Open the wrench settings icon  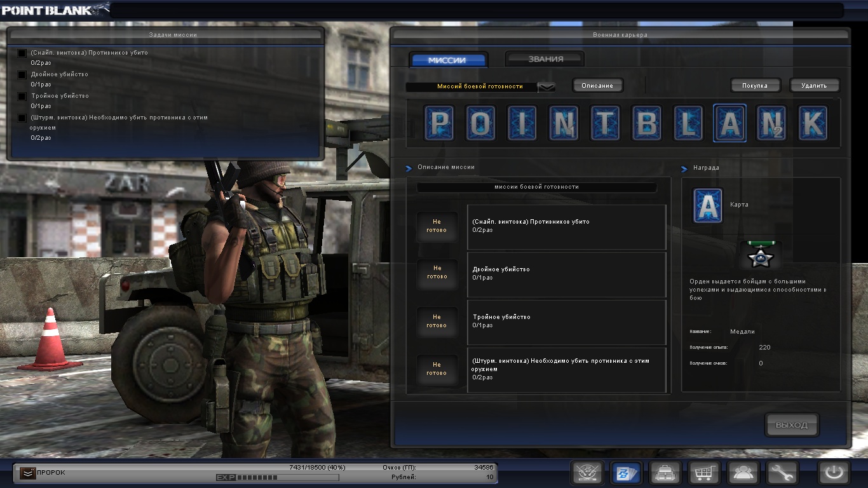[x=782, y=473]
